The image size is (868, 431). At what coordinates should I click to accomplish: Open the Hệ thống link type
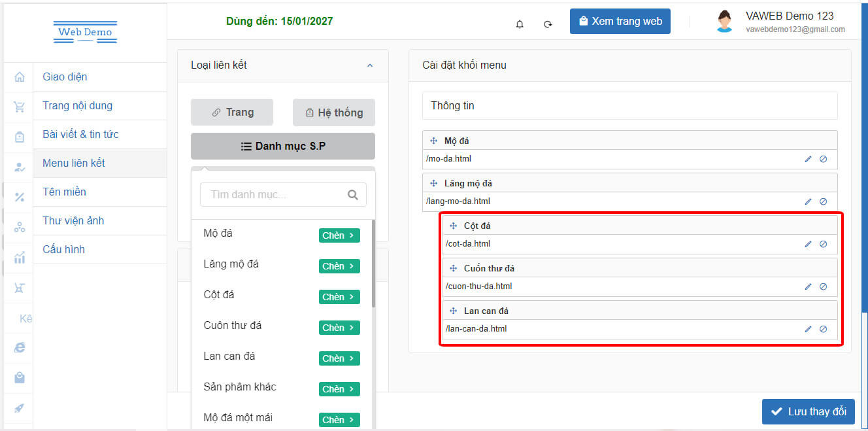(x=334, y=112)
